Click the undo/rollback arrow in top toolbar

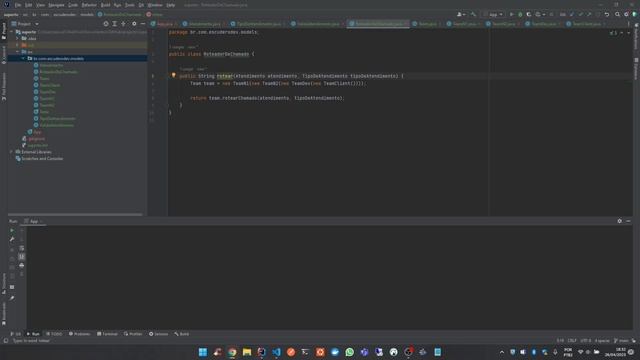607,14
